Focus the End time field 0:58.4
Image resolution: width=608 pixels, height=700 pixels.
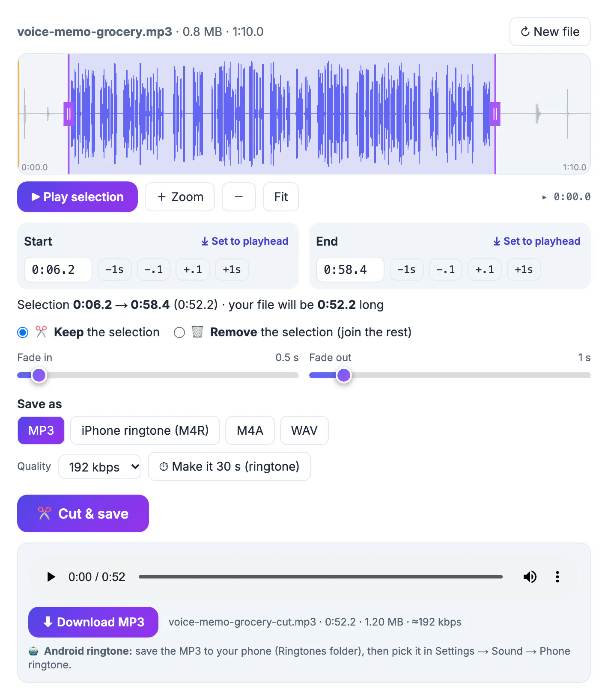(x=350, y=270)
